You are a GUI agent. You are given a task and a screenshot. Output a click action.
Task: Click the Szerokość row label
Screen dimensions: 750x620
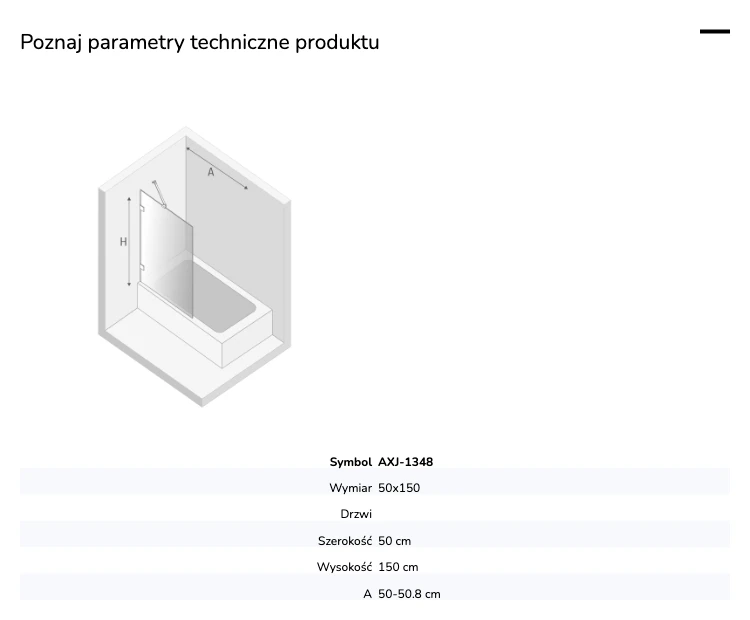point(344,541)
